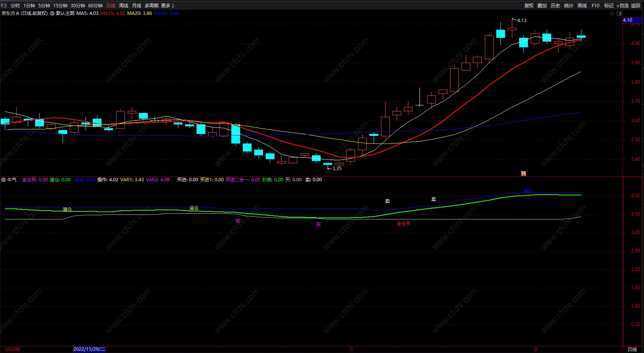Activate the 画线 drawing tools button
Viewport: 644px width, 353px height.
click(582, 6)
